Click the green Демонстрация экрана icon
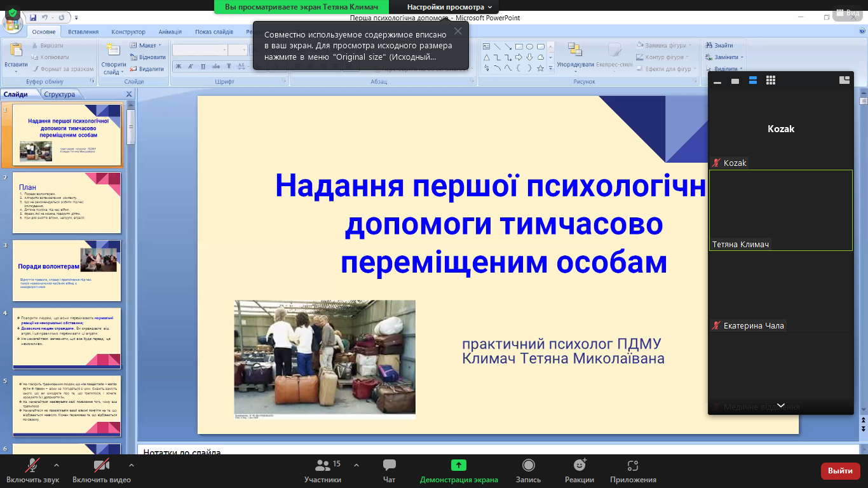The image size is (868, 488). [458, 465]
